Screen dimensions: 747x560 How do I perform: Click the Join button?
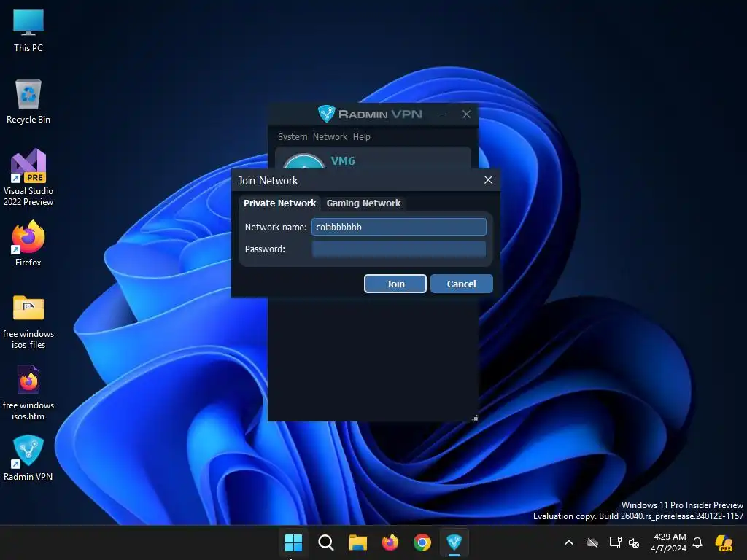pos(395,284)
